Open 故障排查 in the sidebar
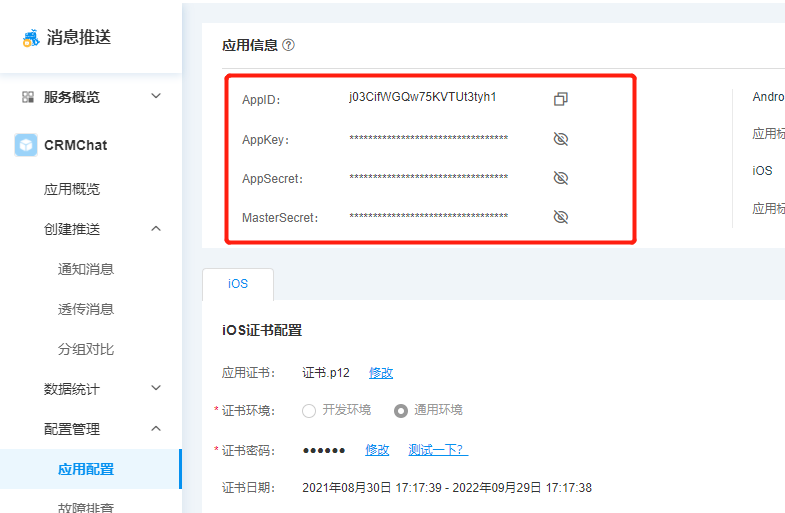This screenshot has height=513, width=785. [x=86, y=507]
